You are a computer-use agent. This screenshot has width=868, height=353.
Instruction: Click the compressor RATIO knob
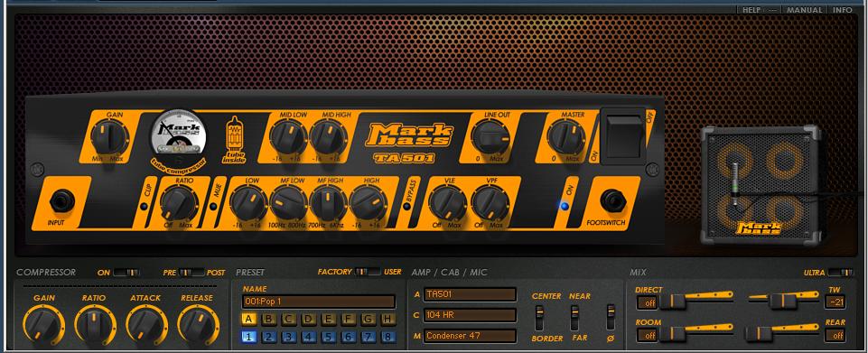(x=95, y=325)
